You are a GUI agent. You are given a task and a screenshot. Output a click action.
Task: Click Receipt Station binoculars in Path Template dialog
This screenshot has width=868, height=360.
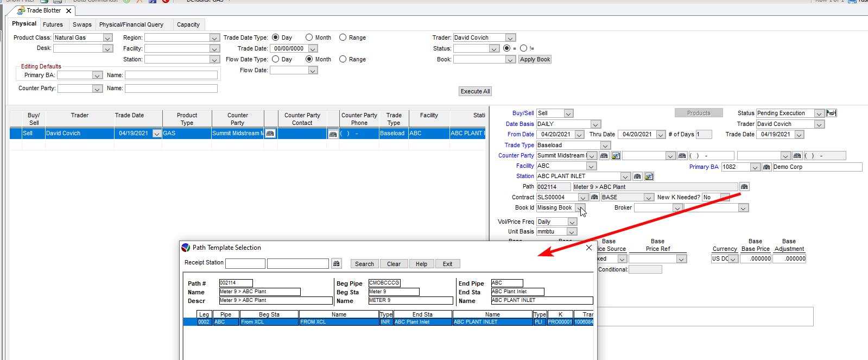point(337,264)
